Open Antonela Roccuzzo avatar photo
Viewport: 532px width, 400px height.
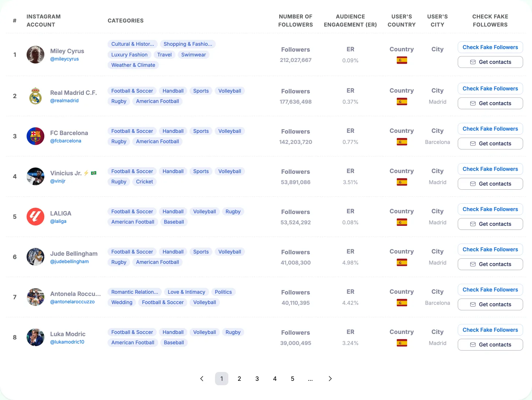point(35,297)
